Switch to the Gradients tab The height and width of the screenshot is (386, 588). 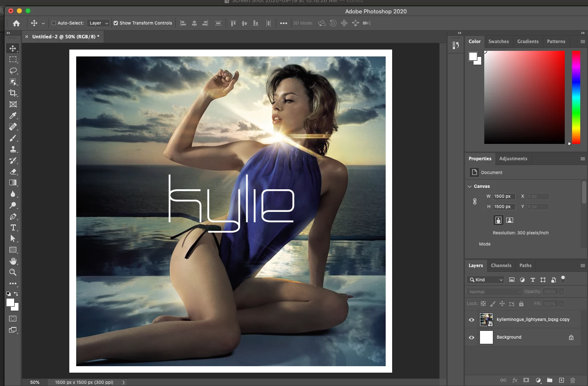click(528, 41)
